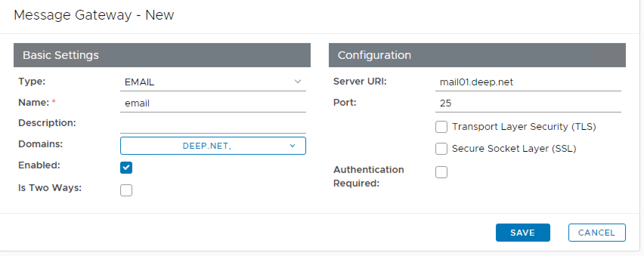The width and height of the screenshot is (644, 256).
Task: Click the Server URI field with mail01.deep.net
Action: (528, 82)
